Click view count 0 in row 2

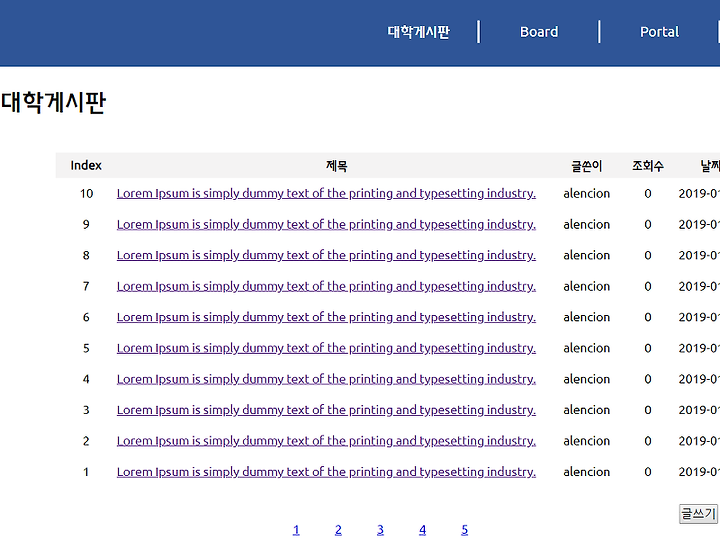point(648,441)
